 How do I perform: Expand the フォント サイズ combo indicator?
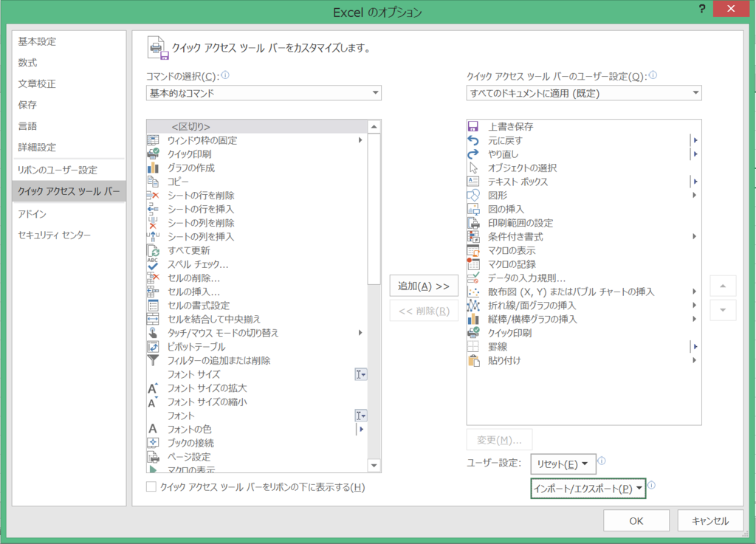click(360, 374)
